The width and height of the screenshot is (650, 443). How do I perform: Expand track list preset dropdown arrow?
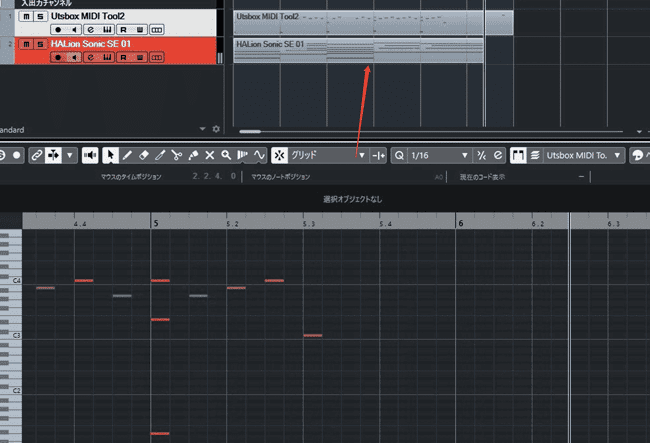click(202, 129)
